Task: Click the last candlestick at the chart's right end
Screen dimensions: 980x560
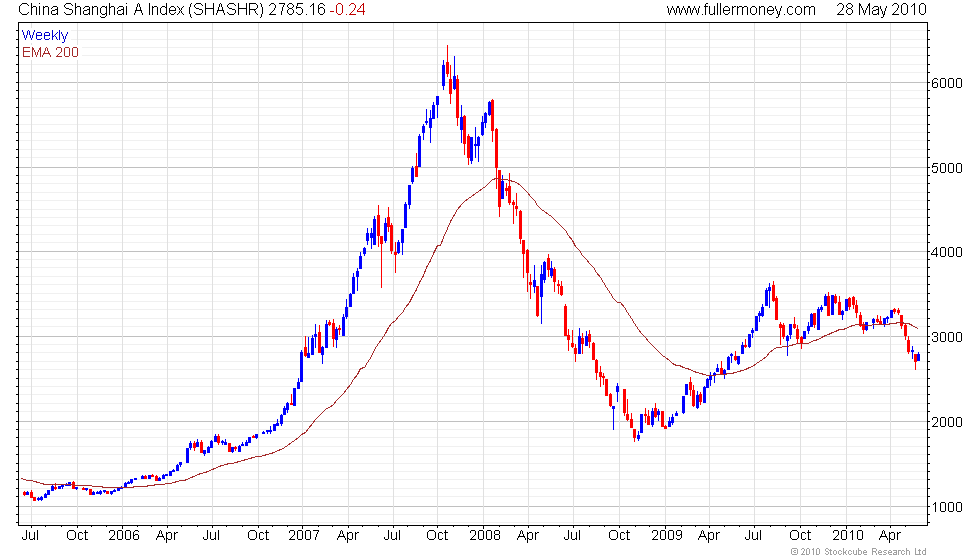Action: click(919, 357)
